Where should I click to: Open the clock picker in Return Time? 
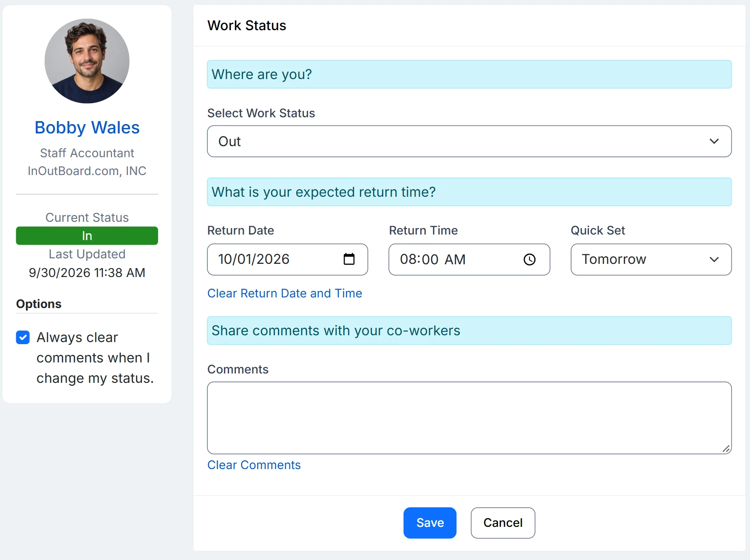(529, 260)
